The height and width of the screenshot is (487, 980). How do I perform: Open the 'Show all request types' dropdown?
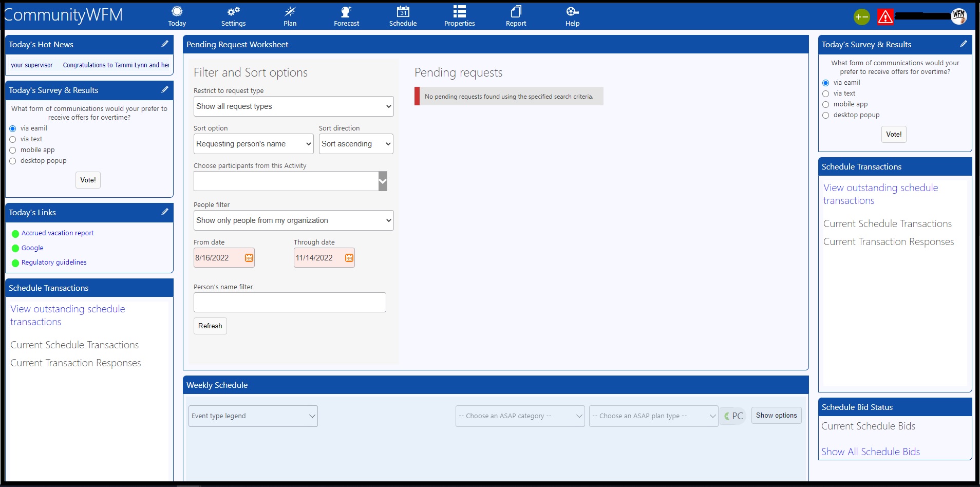294,106
